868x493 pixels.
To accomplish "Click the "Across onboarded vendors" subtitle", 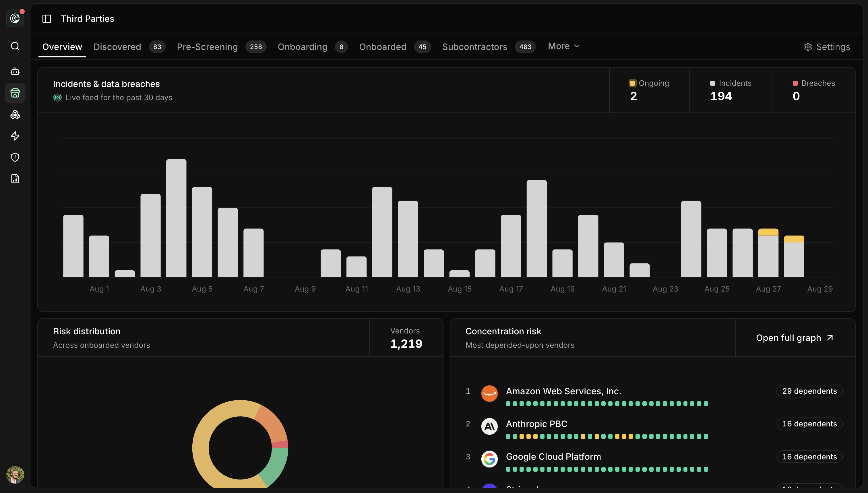I will click(x=101, y=346).
